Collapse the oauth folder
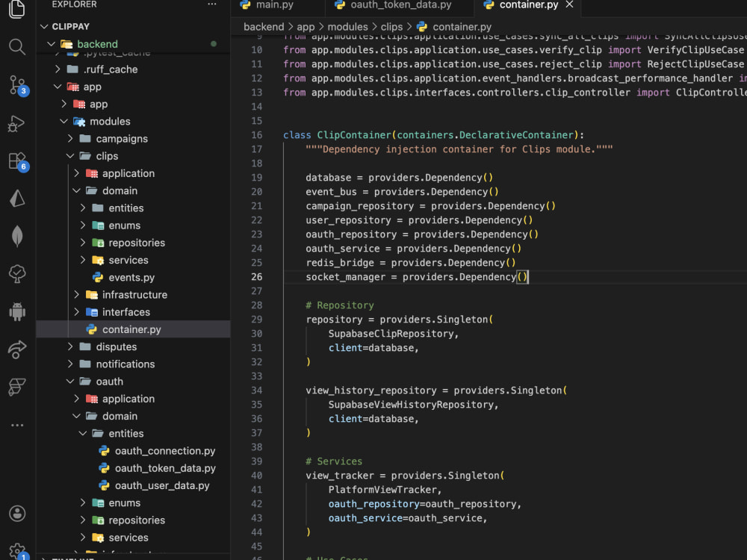This screenshot has height=560, width=747. pyautogui.click(x=70, y=382)
